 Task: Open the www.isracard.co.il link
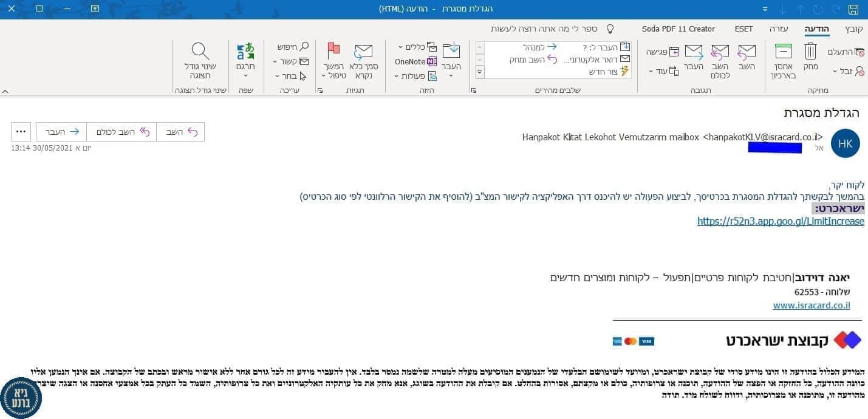pos(812,305)
